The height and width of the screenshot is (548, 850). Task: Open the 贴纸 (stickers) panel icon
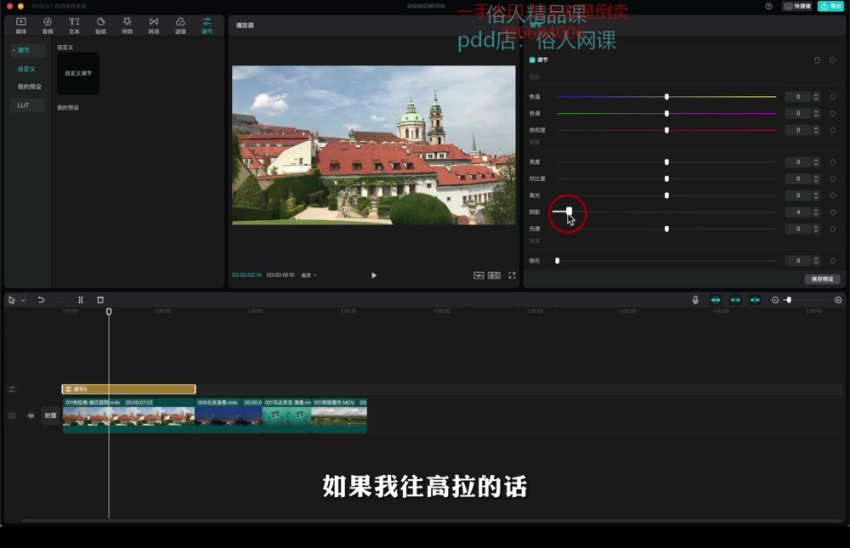coord(100,24)
